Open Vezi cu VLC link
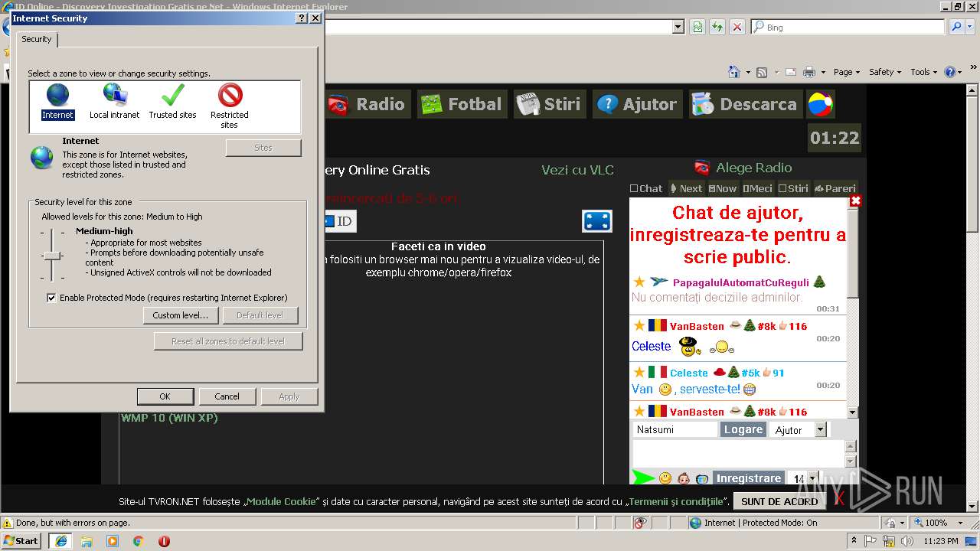 click(577, 170)
